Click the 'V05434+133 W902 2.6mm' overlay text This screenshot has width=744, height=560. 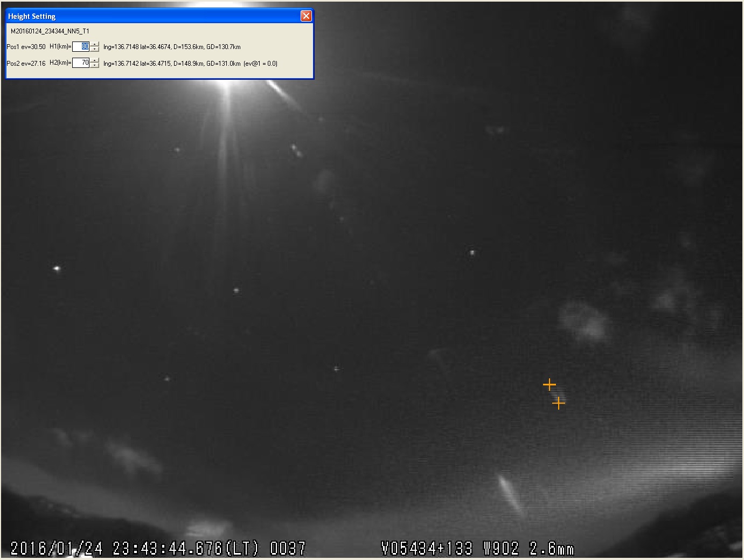coord(477,549)
